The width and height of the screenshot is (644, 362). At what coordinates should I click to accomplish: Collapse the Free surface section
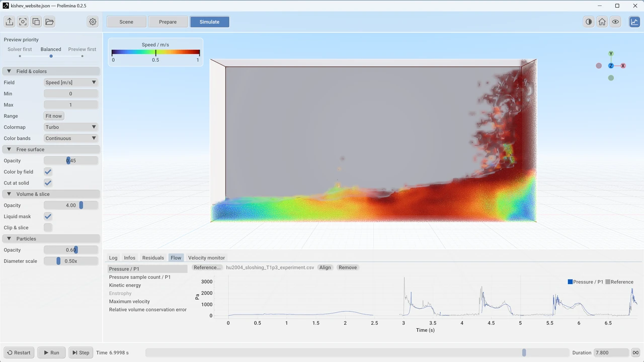51,149
